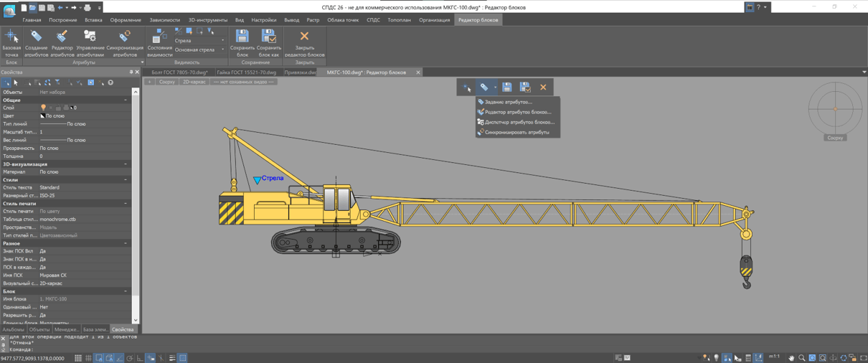Click the attribute tag icon in floating toolbar
The height and width of the screenshot is (363, 868).
(485, 88)
